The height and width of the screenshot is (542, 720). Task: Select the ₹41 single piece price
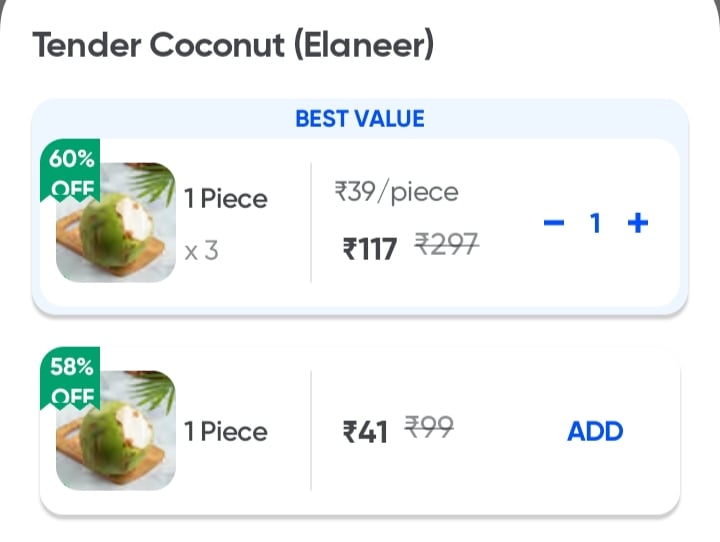tap(365, 432)
